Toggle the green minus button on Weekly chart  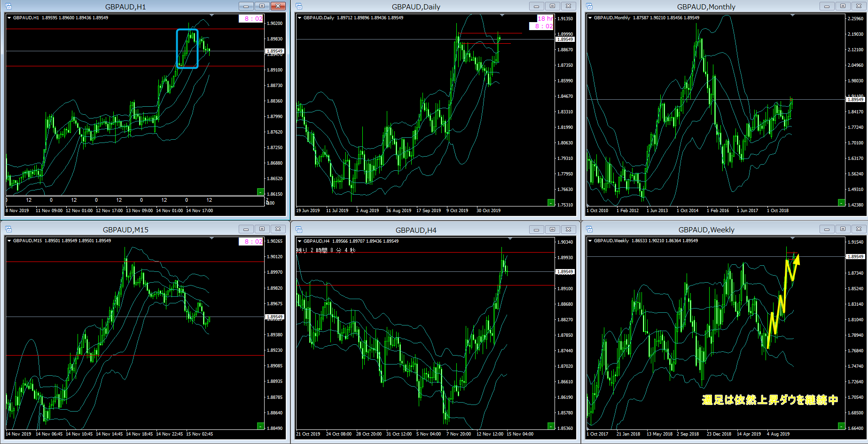[x=841, y=426]
